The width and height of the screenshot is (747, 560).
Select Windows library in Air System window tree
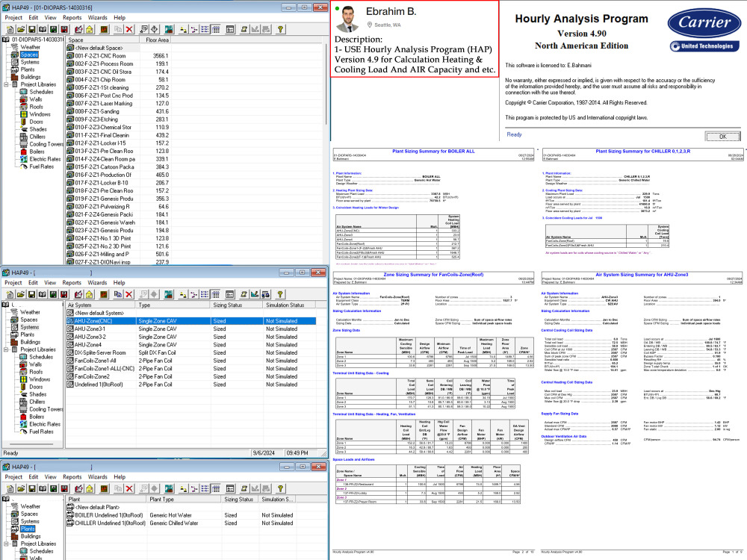coord(40,379)
